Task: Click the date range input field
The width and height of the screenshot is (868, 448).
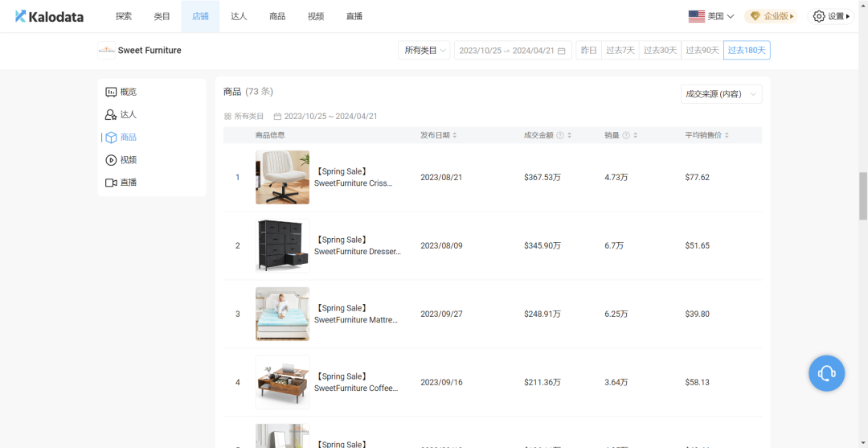Action: click(513, 51)
